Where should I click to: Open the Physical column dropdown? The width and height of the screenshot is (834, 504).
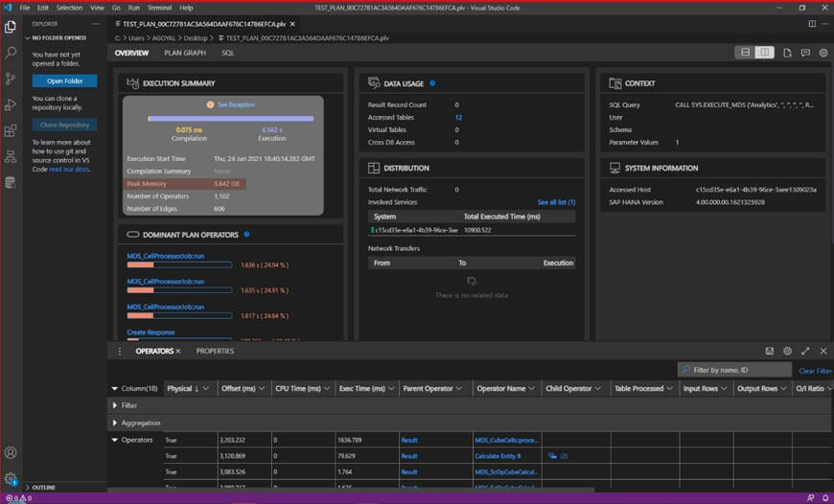206,389
